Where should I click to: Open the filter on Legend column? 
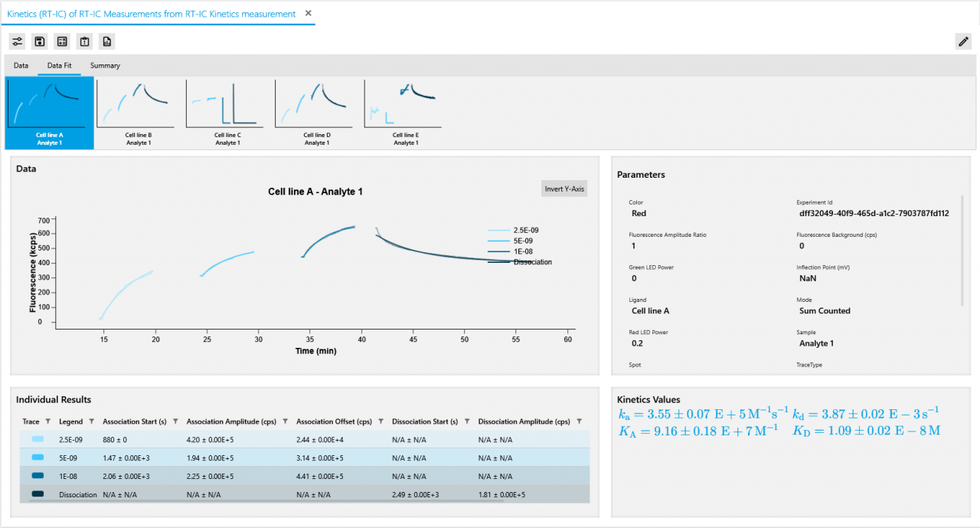pos(91,421)
